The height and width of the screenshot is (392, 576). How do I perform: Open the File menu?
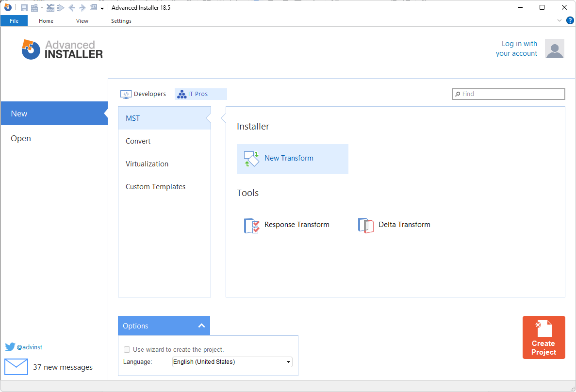coord(14,21)
